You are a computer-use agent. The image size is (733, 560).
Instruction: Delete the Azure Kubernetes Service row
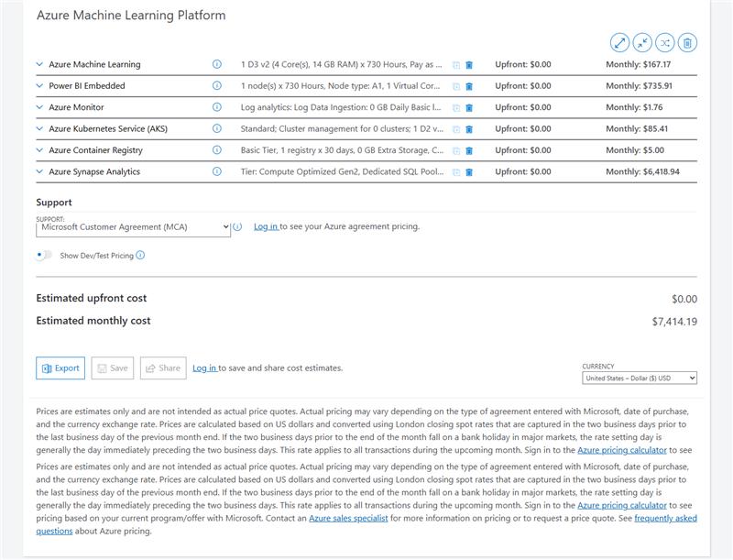click(469, 129)
